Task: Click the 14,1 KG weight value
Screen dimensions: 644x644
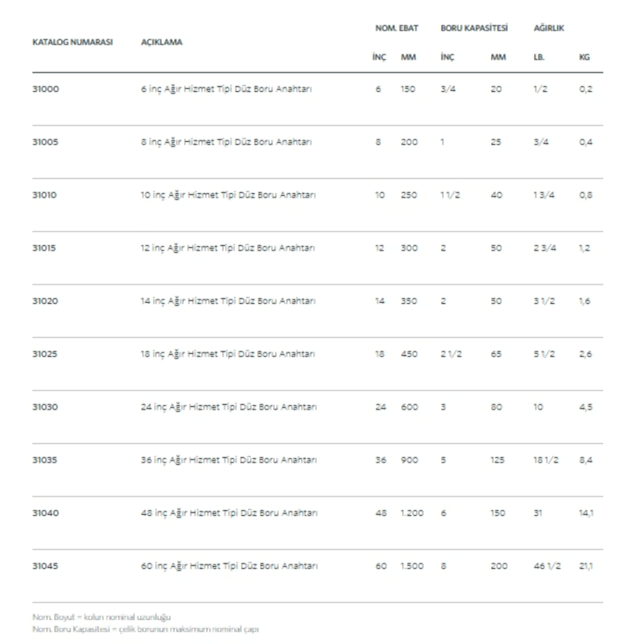Action: click(586, 513)
